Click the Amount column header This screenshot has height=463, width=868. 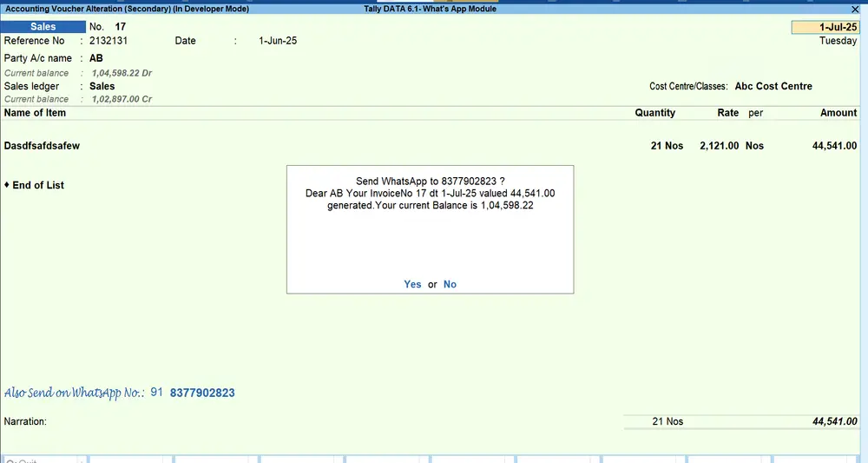tap(838, 113)
